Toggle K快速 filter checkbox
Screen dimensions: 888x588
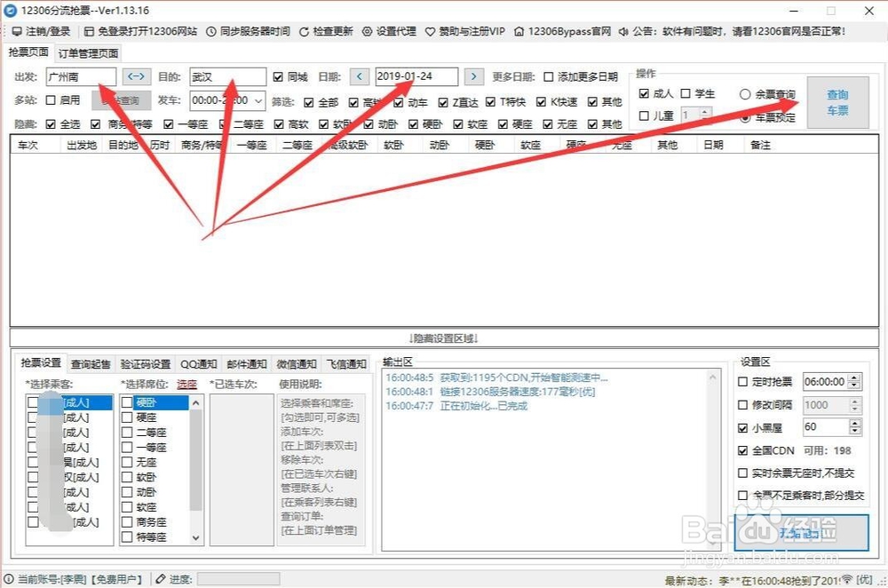[x=541, y=102]
